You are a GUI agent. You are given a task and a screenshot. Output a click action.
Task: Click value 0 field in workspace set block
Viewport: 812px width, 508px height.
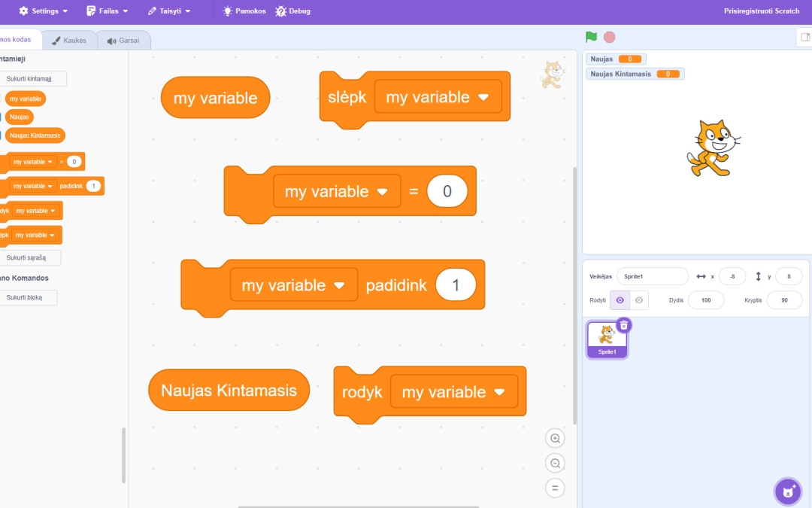tap(447, 191)
